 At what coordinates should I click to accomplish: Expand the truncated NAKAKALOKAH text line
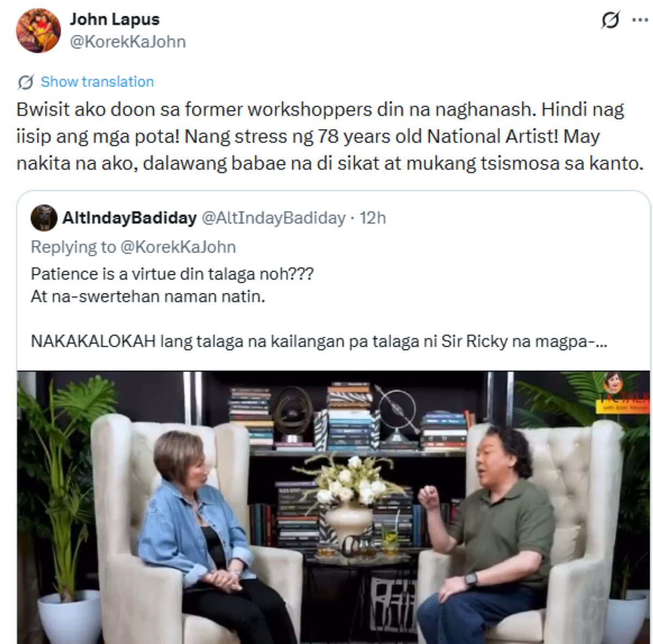point(319,341)
